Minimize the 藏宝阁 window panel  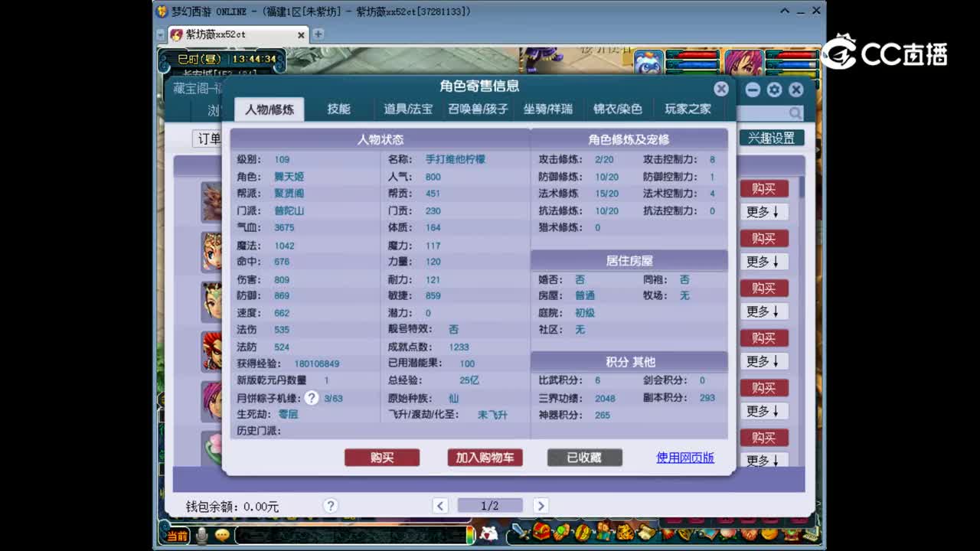coord(753,90)
